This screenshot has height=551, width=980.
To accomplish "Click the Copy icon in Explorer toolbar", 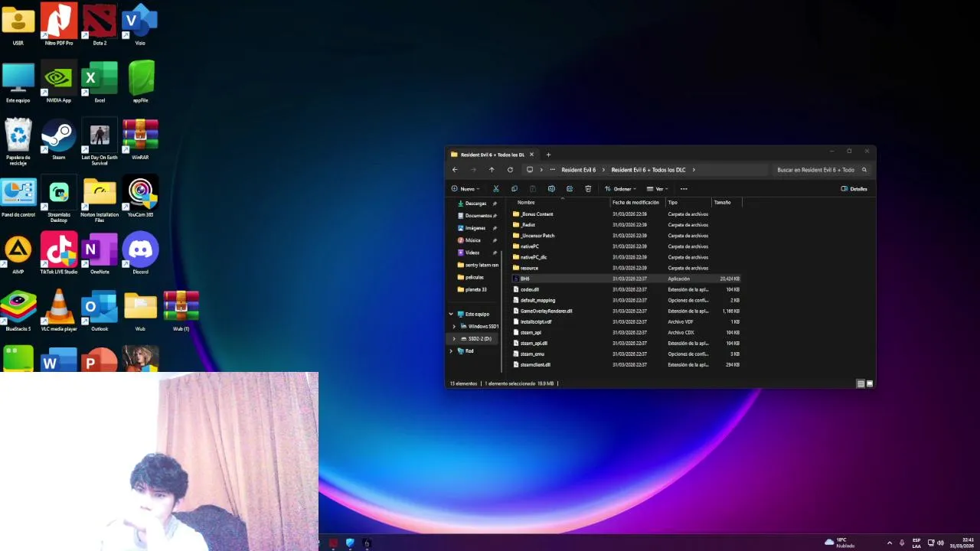I will (514, 189).
